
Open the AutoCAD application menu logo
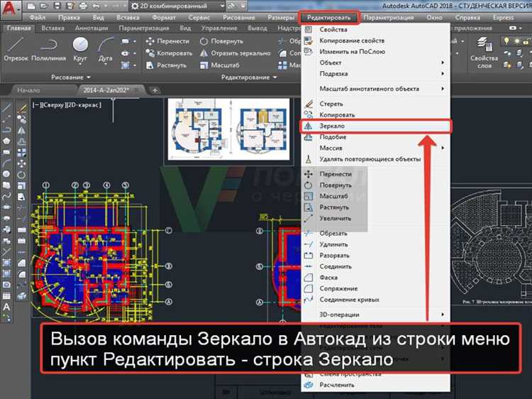point(10,8)
